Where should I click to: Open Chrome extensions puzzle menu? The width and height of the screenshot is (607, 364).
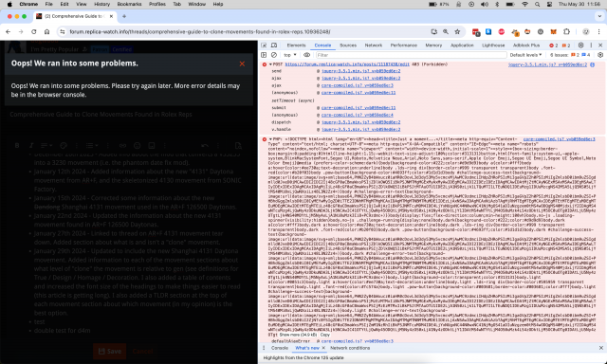(566, 31)
